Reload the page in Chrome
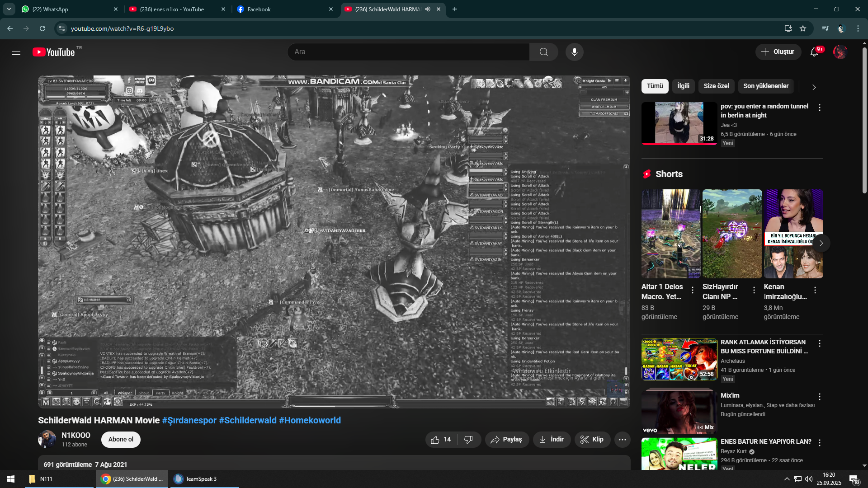The image size is (868, 488). pyautogui.click(x=42, y=28)
